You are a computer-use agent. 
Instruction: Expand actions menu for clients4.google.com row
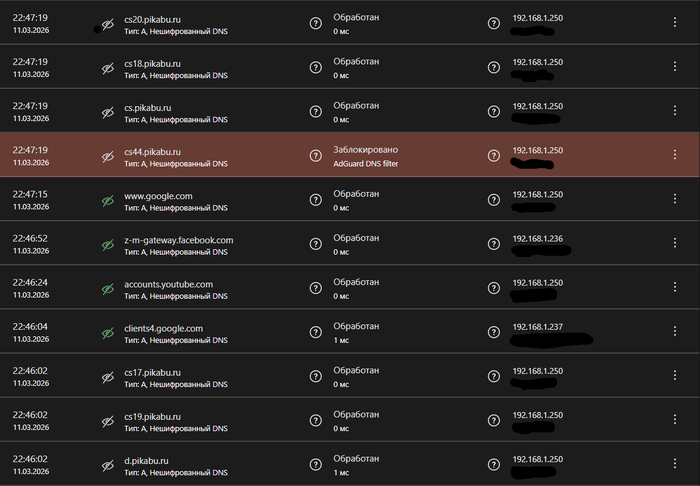676,332
